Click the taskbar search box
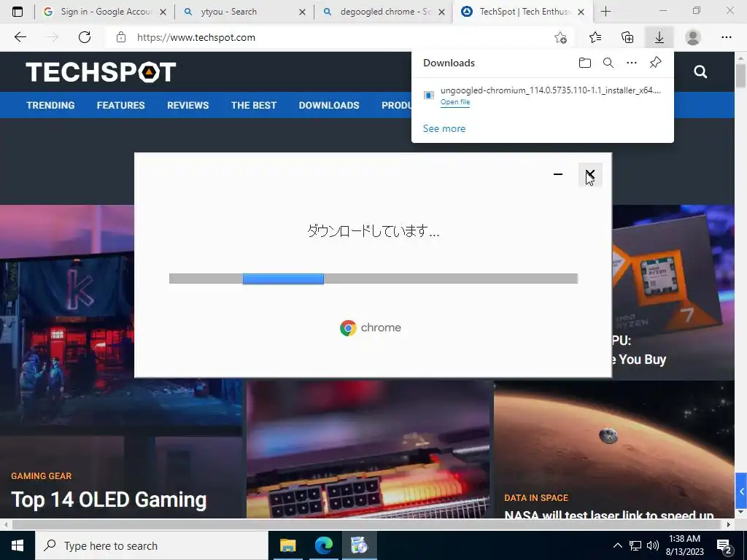747x560 pixels. click(152, 545)
